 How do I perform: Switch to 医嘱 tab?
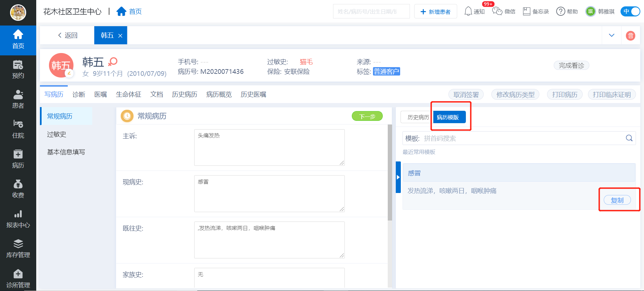click(x=101, y=94)
